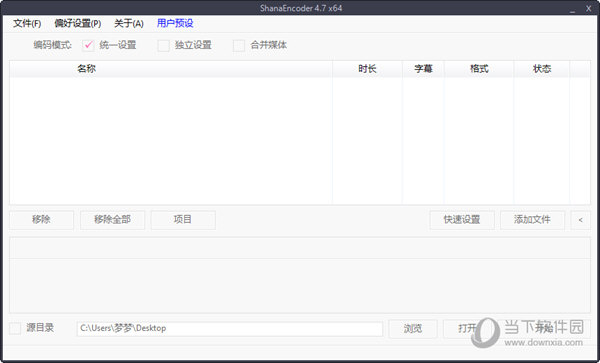Uncheck the 统一设置 checkbox

(88, 46)
